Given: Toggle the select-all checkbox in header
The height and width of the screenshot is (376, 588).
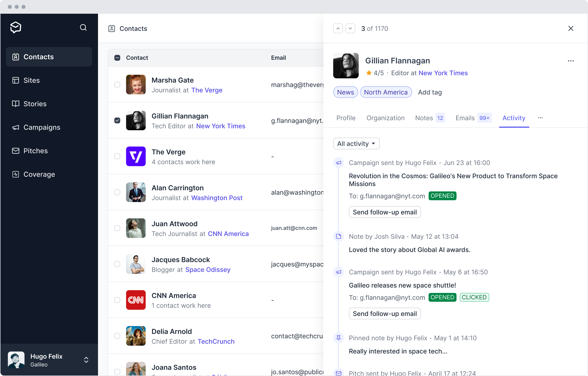Looking at the screenshot, I should (x=117, y=58).
